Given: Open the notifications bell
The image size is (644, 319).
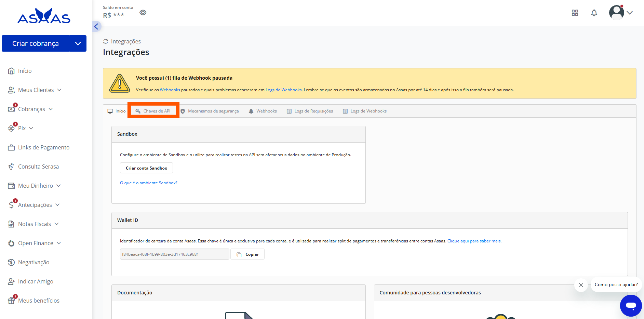Looking at the screenshot, I should click(594, 13).
